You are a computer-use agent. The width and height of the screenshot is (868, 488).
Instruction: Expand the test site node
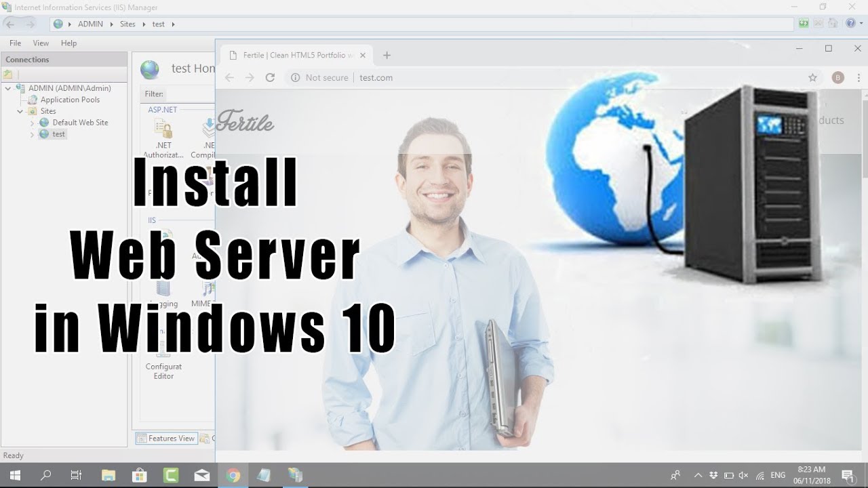[x=32, y=134]
